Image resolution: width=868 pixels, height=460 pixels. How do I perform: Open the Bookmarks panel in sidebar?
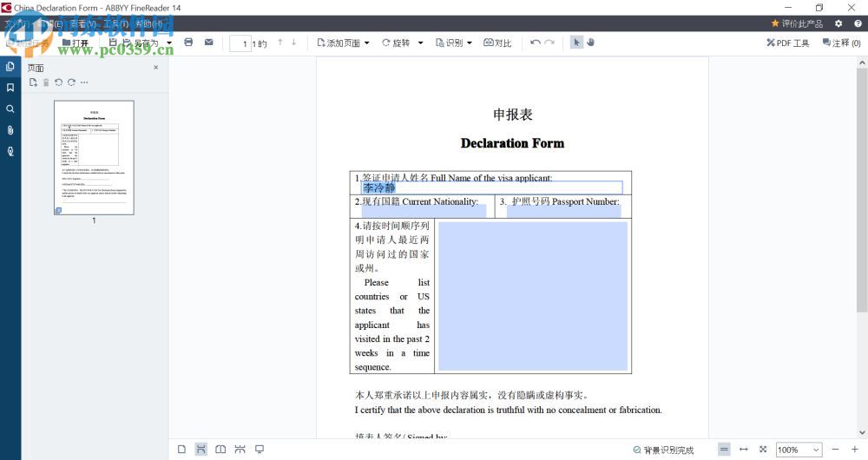coord(10,88)
